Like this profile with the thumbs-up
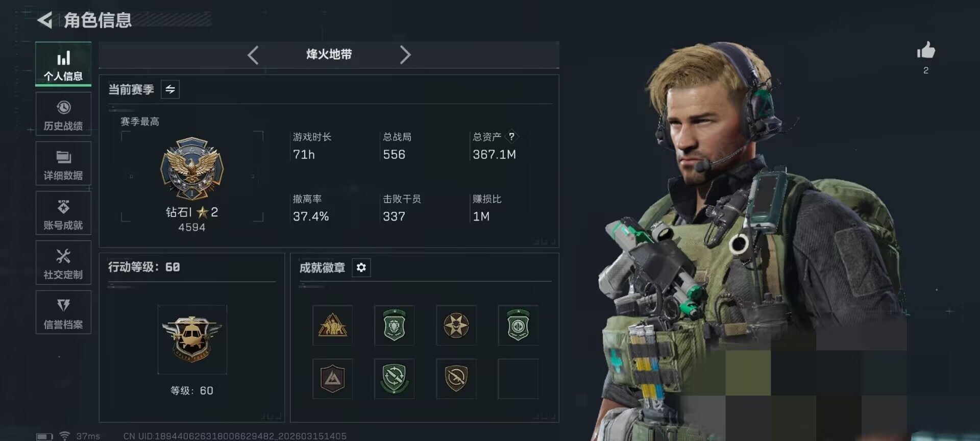 (926, 50)
